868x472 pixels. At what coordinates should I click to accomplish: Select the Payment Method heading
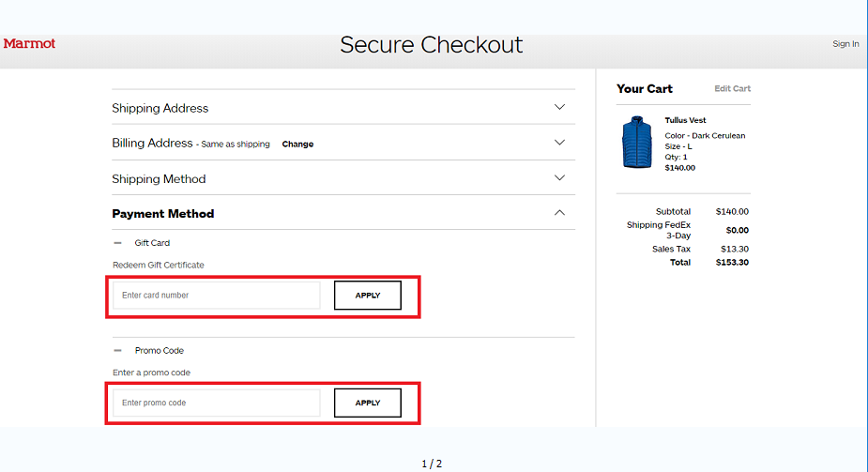click(162, 214)
